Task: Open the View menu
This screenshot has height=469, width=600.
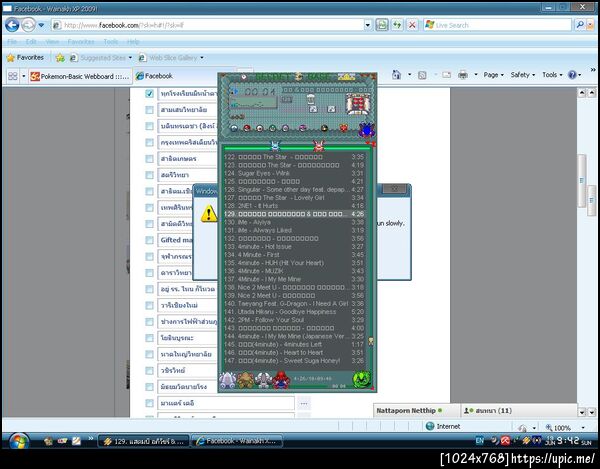Action: [x=52, y=42]
